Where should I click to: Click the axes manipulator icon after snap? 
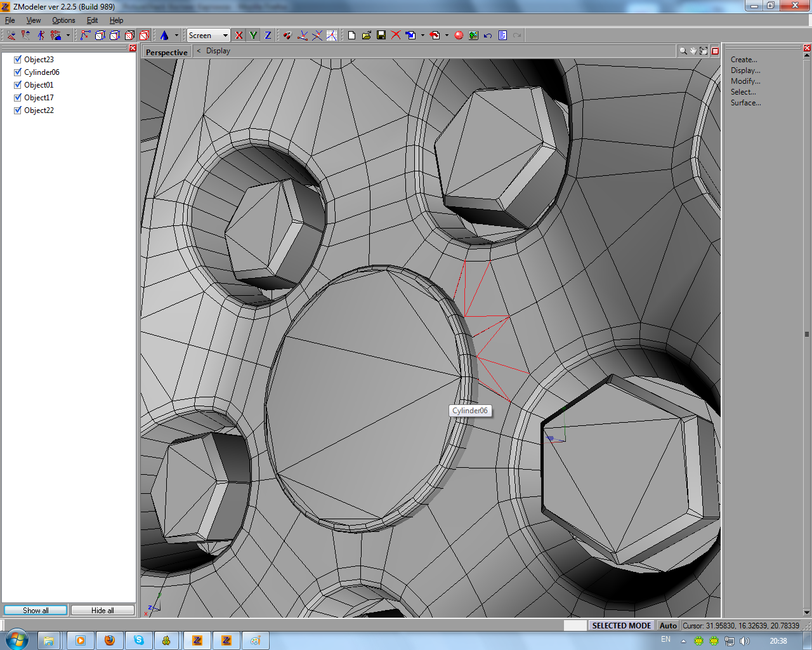[x=303, y=36]
